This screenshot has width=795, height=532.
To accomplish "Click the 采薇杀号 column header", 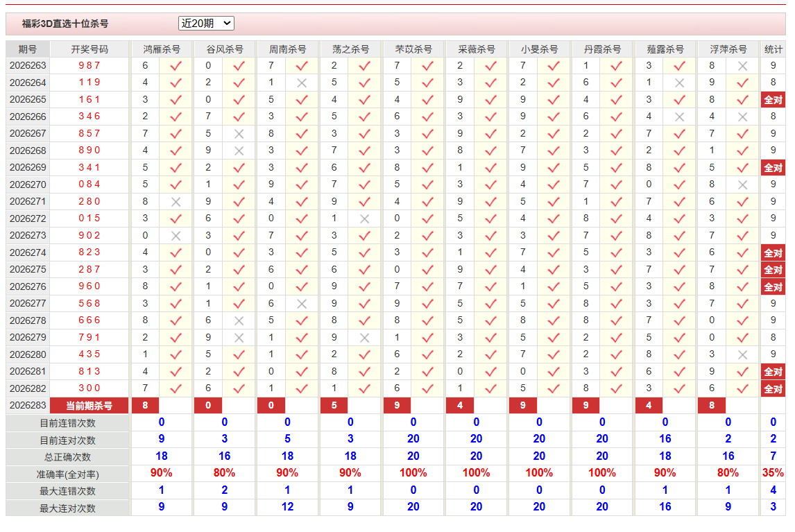I will click(476, 49).
